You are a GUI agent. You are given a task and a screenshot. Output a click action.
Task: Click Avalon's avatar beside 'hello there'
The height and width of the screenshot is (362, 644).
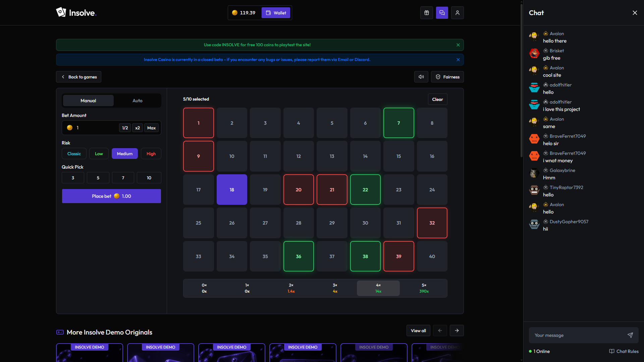coord(534,36)
